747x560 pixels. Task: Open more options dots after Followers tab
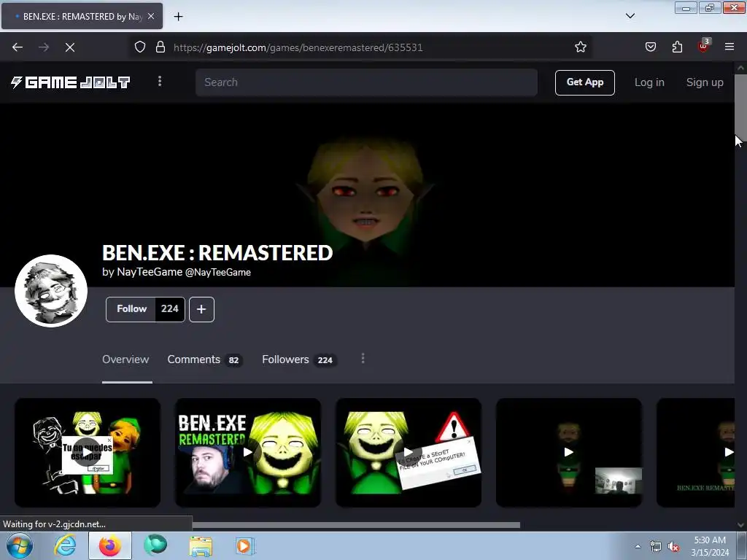tap(363, 358)
